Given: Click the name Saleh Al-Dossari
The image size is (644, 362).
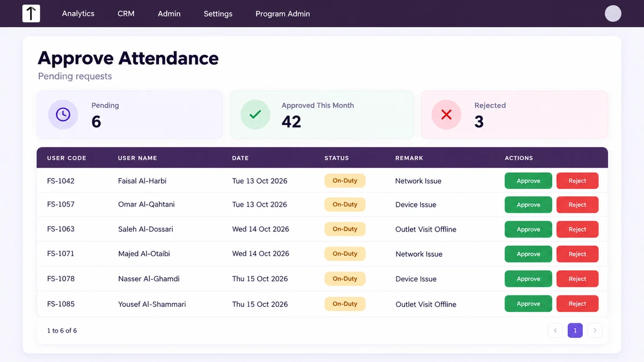Looking at the screenshot, I should [145, 229].
